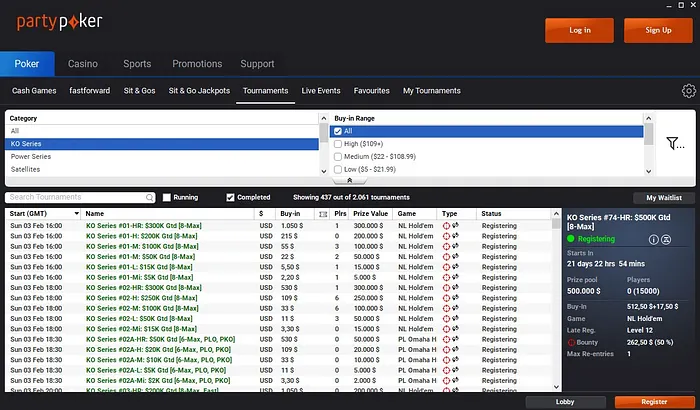
Task: Open tournament info icon in details panel
Action: click(x=653, y=239)
